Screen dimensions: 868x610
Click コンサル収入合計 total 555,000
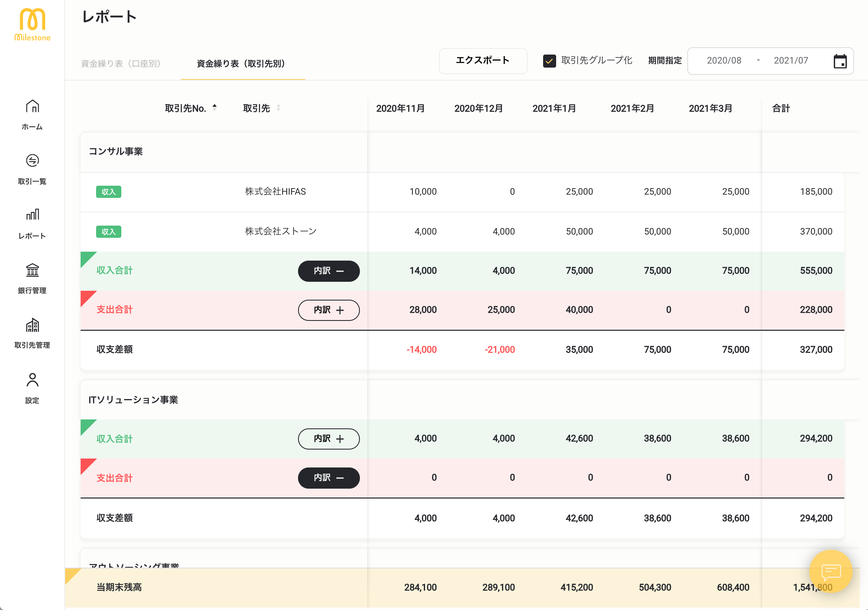pyautogui.click(x=816, y=270)
